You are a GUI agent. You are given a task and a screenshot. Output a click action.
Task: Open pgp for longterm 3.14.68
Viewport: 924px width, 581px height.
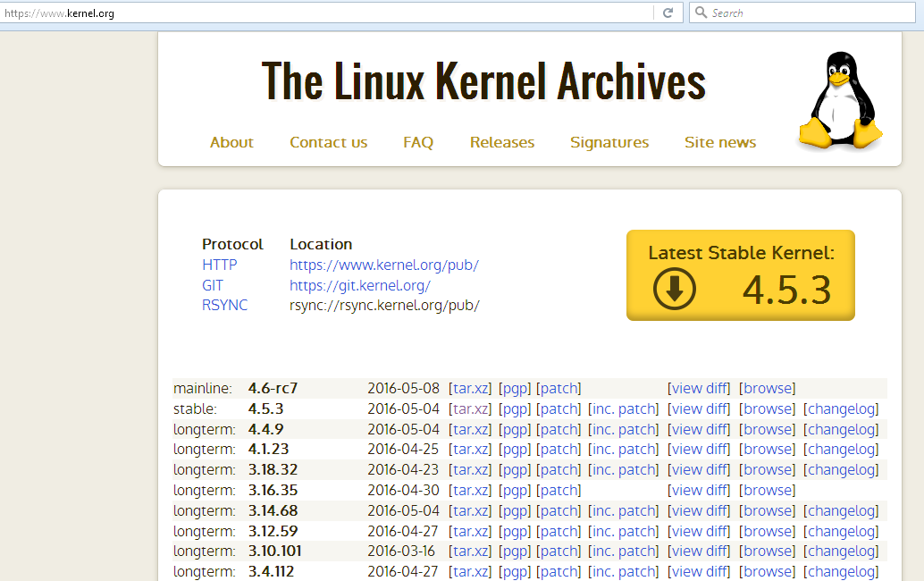point(515,511)
